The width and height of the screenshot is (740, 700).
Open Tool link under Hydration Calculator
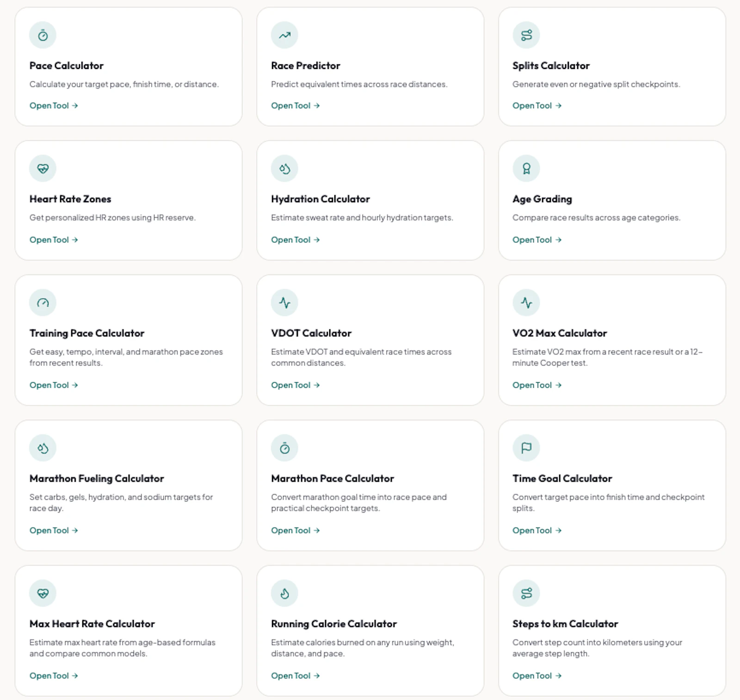(x=296, y=240)
